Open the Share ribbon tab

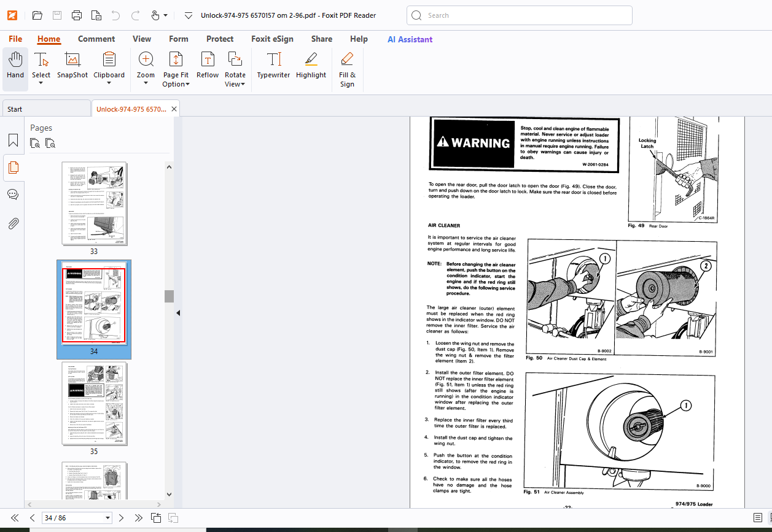322,39
